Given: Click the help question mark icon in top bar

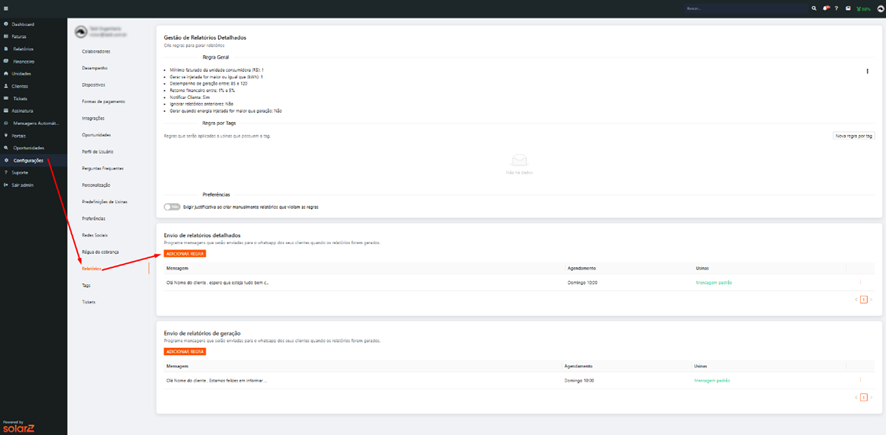Looking at the screenshot, I should point(837,8).
